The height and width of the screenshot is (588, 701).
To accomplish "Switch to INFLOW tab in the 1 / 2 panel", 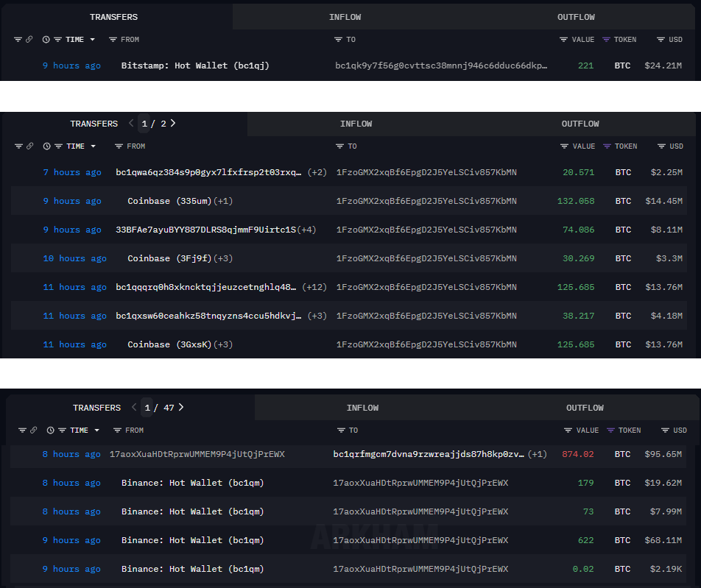I will 356,124.
